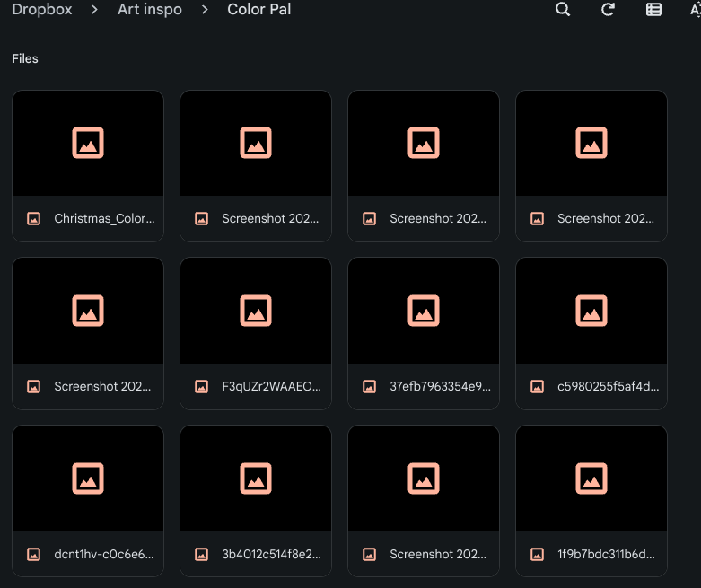Image resolution: width=701 pixels, height=588 pixels.
Task: Click the breadcrumb chevron after Dropbox
Action: [x=93, y=10]
